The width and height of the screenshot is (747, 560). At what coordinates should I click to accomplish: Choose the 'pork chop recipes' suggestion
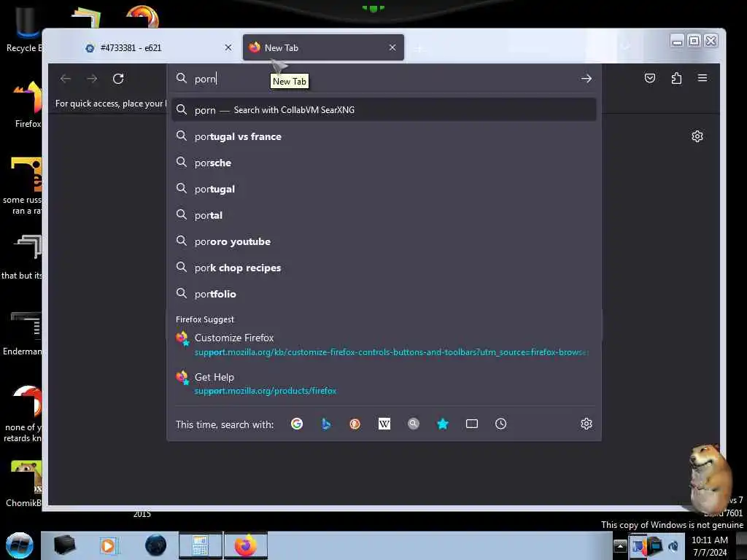384,268
